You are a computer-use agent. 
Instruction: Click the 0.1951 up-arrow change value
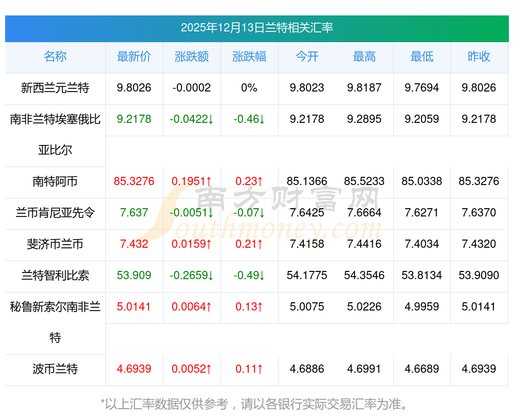[x=192, y=181]
